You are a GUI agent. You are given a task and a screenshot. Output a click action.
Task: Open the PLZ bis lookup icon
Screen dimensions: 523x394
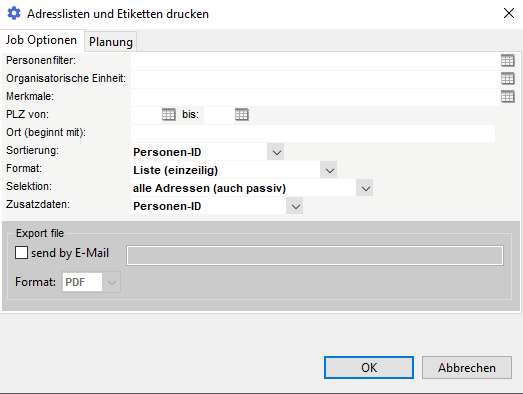[x=242, y=115]
